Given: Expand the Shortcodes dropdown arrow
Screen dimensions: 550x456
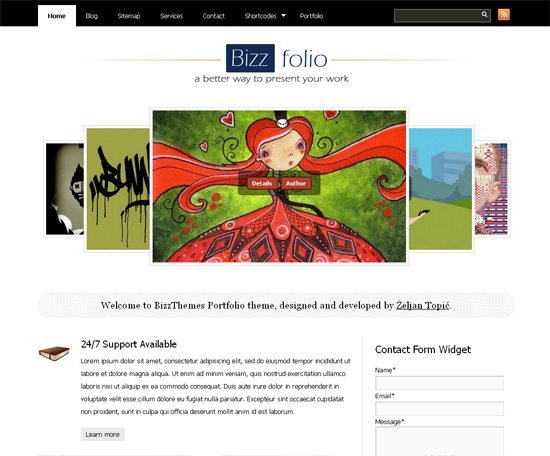Looking at the screenshot, I should pyautogui.click(x=284, y=15).
